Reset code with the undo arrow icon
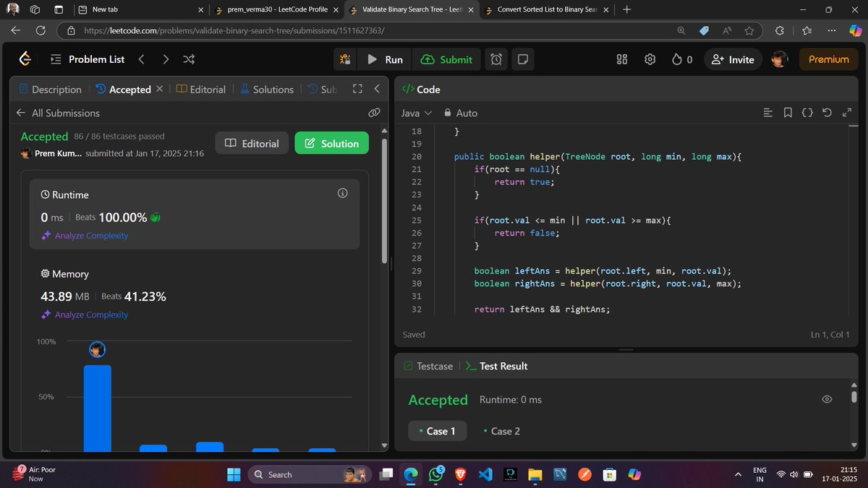Viewport: 868px width, 488px height. tap(827, 113)
